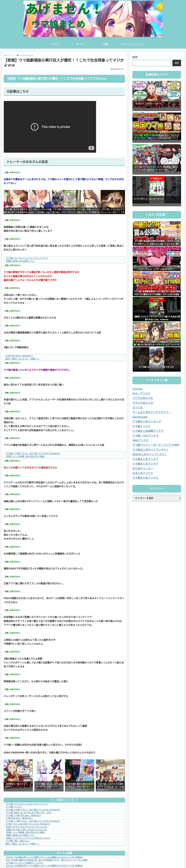Open the 攻略 menu item
This screenshot has width=186, height=868.
click(x=106, y=44)
